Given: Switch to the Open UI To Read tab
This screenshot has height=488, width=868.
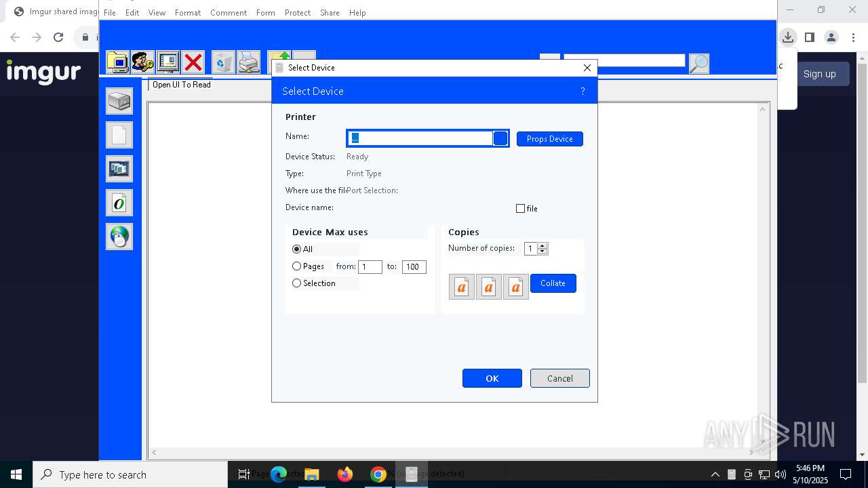Looking at the screenshot, I should pyautogui.click(x=181, y=85).
